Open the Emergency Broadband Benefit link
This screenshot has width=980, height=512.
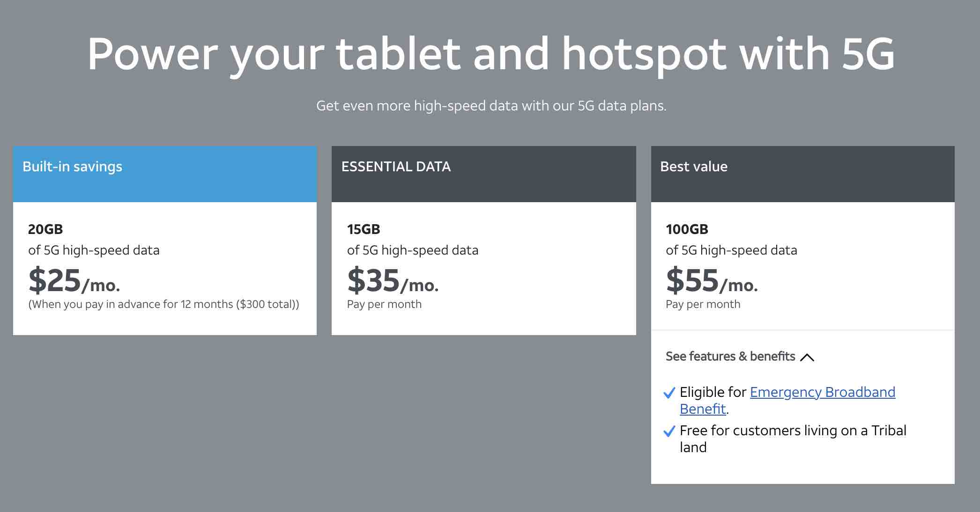pos(823,393)
